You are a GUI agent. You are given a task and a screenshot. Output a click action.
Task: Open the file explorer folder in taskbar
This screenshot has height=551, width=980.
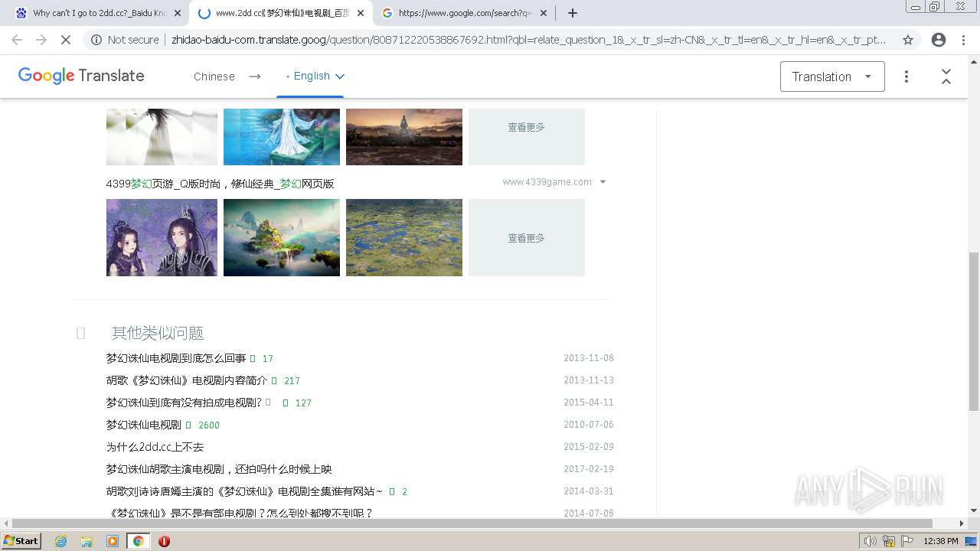pyautogui.click(x=87, y=541)
